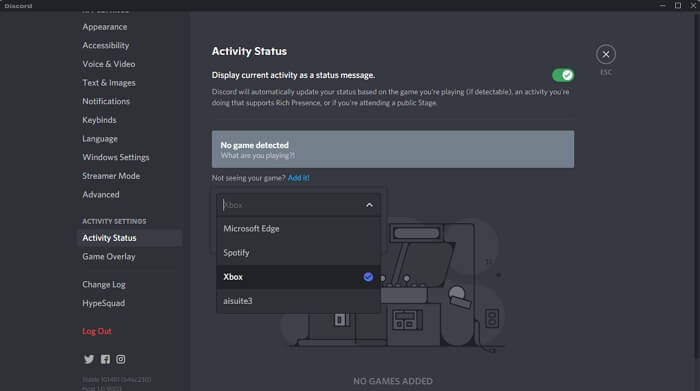
Task: Open Notifications settings
Action: click(106, 101)
